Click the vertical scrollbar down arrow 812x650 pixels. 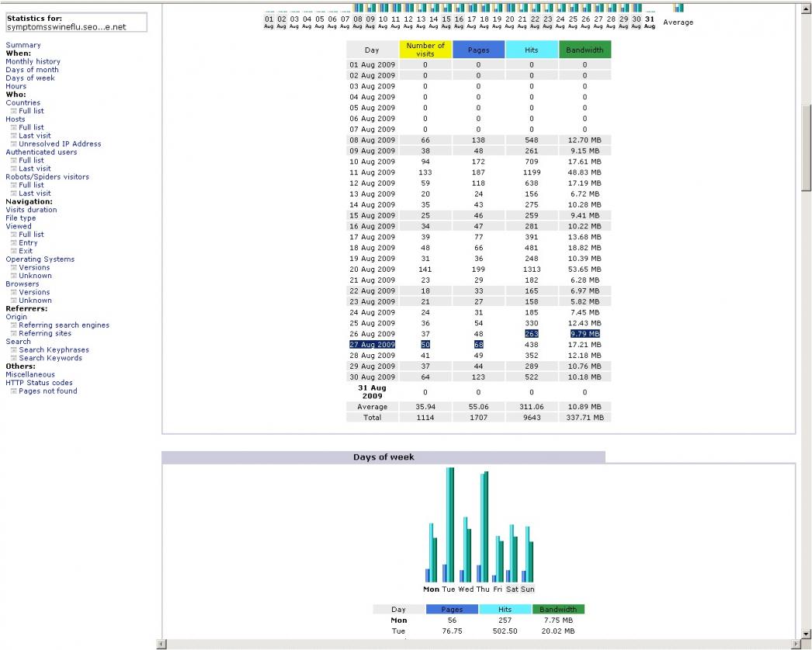pos(806,634)
